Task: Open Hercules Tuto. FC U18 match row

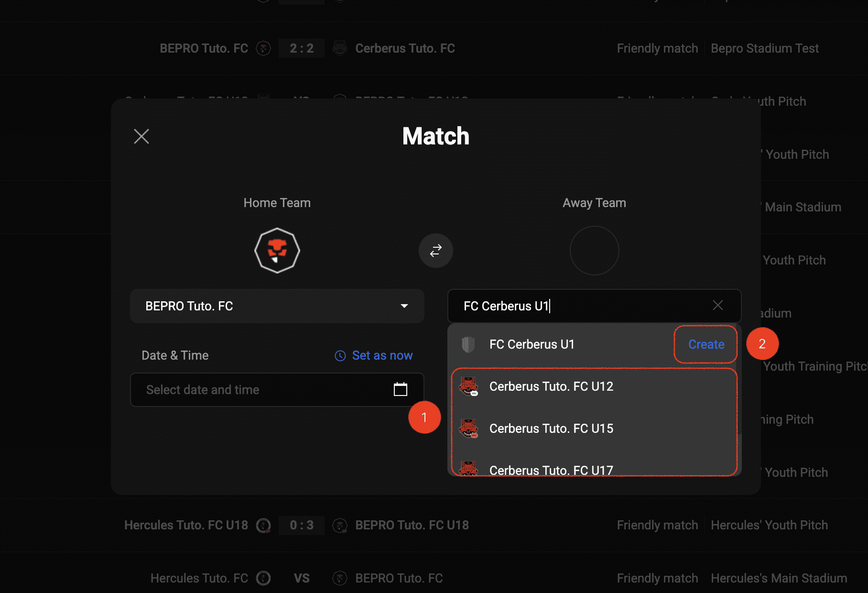Action: pos(434,525)
